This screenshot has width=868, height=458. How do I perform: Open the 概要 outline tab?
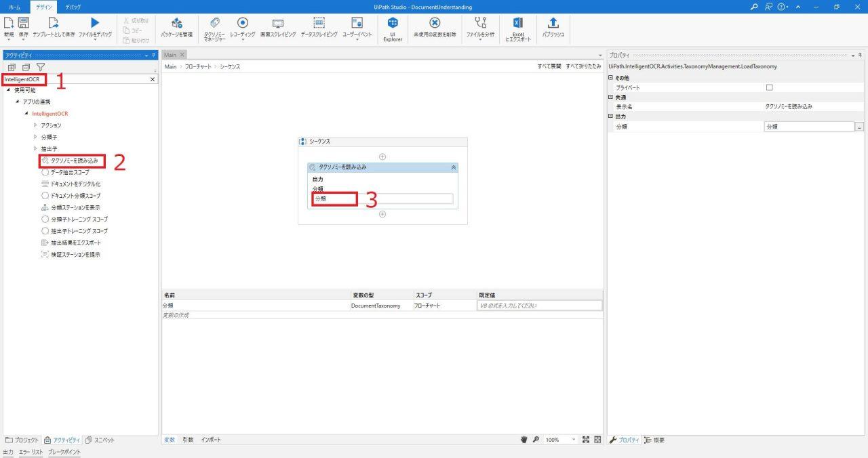pyautogui.click(x=654, y=440)
